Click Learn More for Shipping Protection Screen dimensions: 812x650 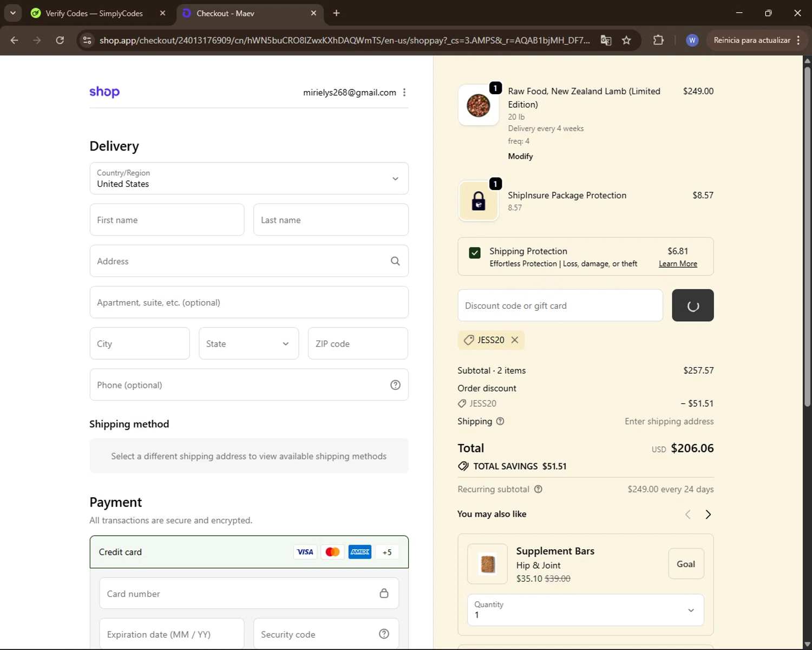pos(678,264)
